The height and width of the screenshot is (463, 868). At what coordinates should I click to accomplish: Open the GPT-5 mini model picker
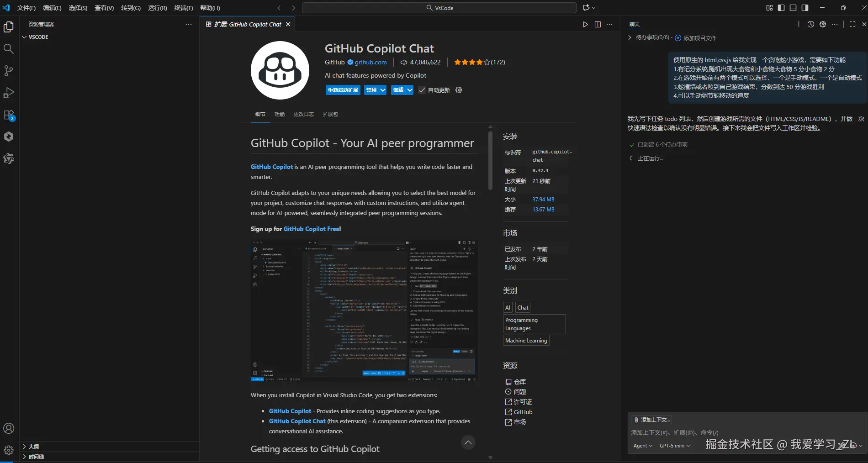[675, 446]
